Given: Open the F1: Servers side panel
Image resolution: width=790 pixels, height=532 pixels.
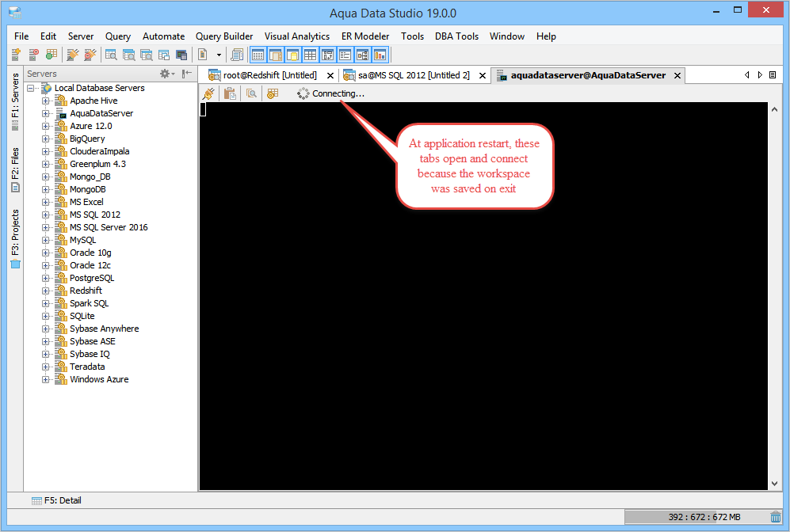Looking at the screenshot, I should click(x=15, y=101).
